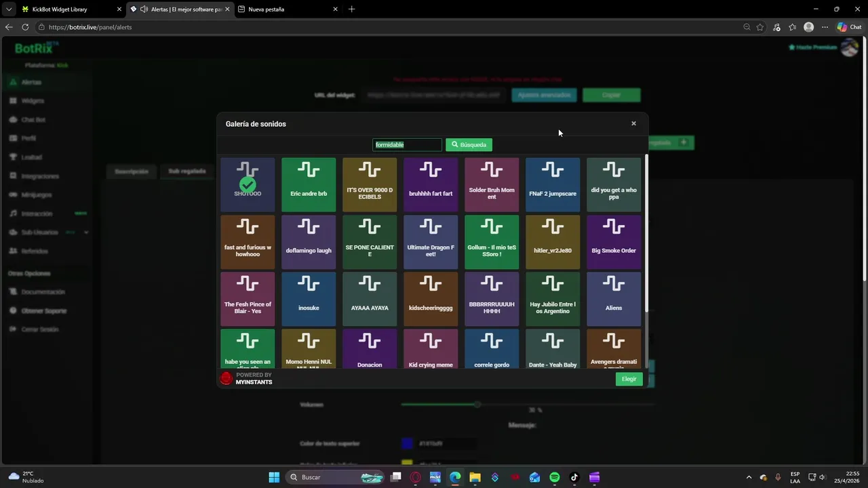Mute the Alertas tab audio icon
This screenshot has height=488, width=868.
(144, 9)
